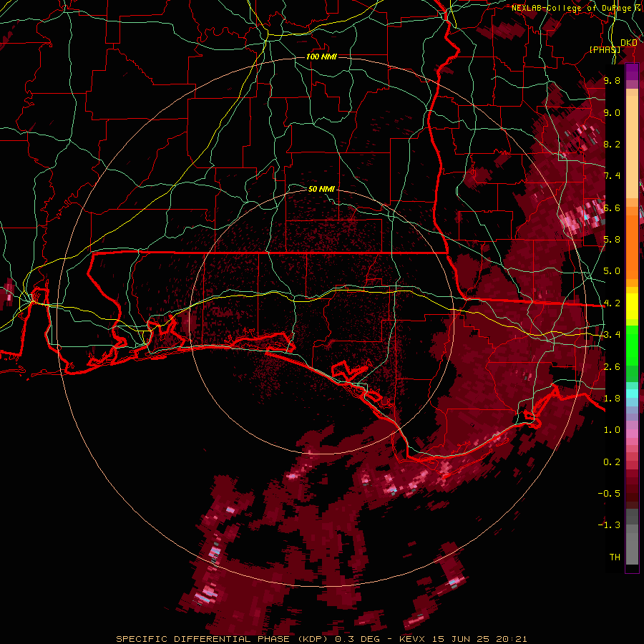This screenshot has width=644, height=644.
Task: Click the purple top segment of color scale
Action: pos(632,72)
